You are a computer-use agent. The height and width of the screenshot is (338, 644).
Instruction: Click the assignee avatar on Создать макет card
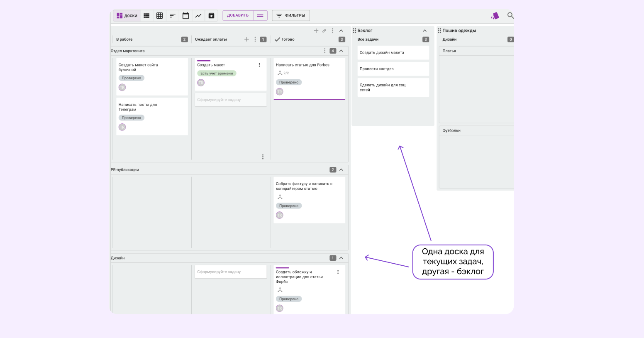[201, 83]
